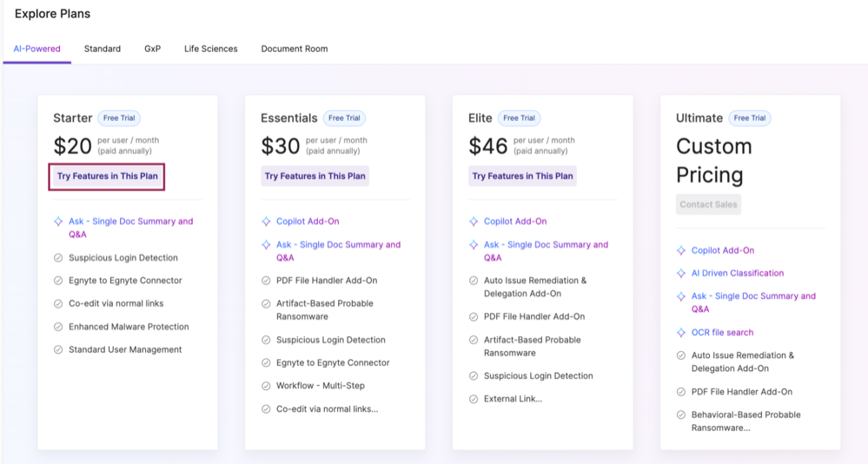
Task: Click checkmark icon next to Standard User Management
Action: [58, 350]
